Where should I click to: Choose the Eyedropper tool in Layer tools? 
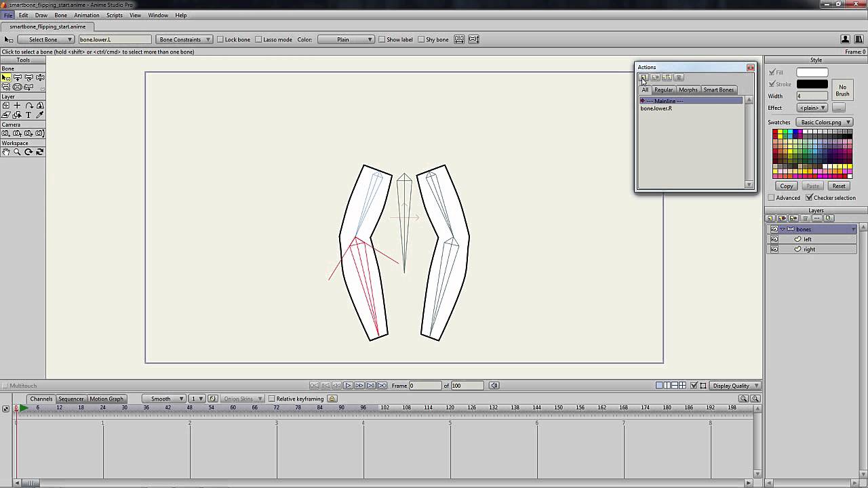(x=40, y=115)
